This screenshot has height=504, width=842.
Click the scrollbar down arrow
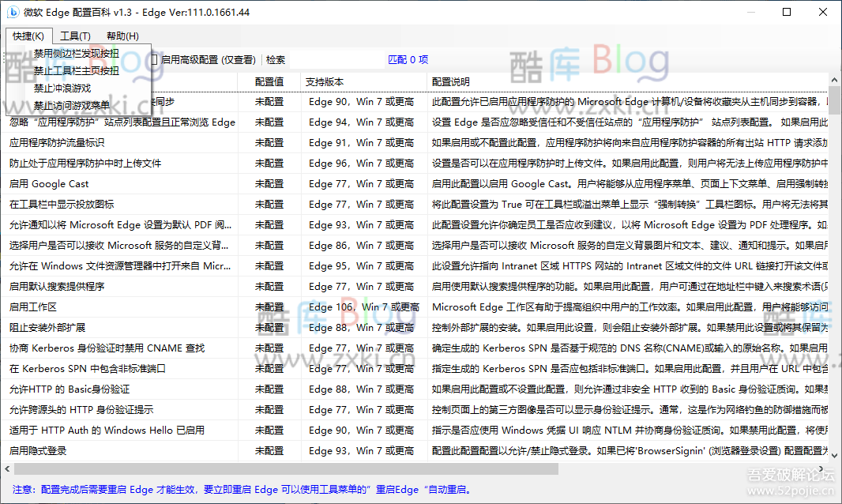[x=834, y=453]
